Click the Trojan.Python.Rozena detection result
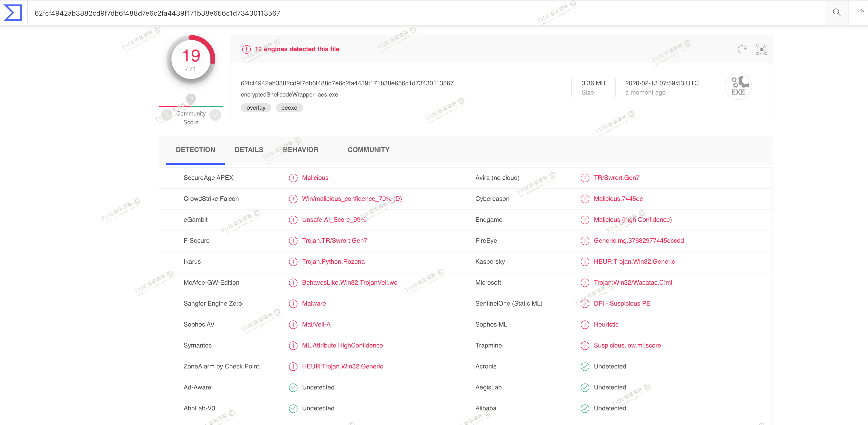This screenshot has width=868, height=425. tap(333, 261)
